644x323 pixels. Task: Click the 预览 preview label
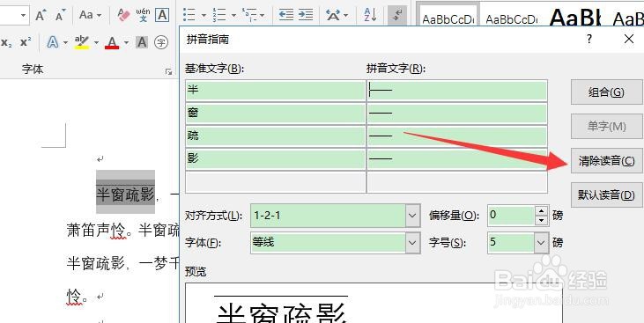coord(196,271)
